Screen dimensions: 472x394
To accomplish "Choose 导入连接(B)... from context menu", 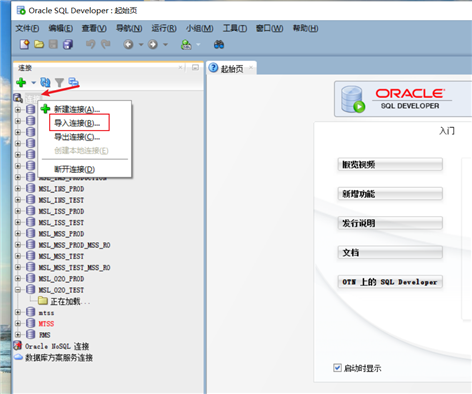I will point(85,123).
